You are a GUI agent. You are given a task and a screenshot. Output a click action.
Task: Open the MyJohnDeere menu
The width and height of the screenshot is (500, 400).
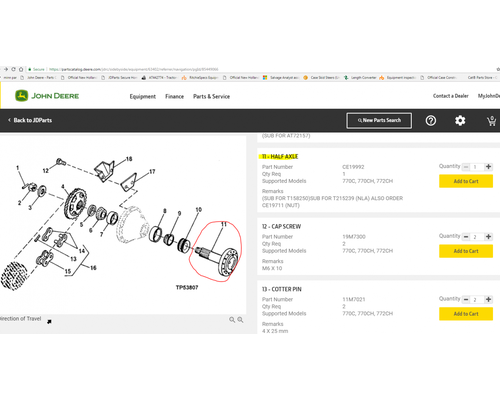pos(489,96)
